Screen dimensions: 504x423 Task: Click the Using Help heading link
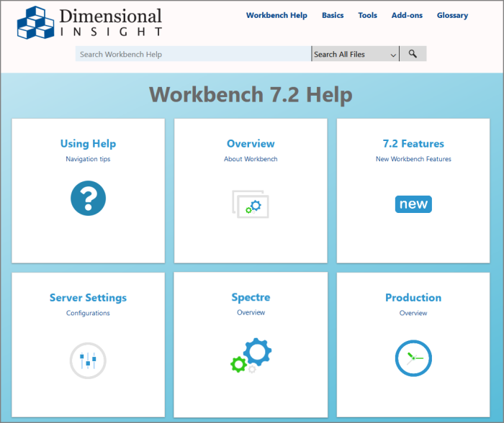point(88,144)
